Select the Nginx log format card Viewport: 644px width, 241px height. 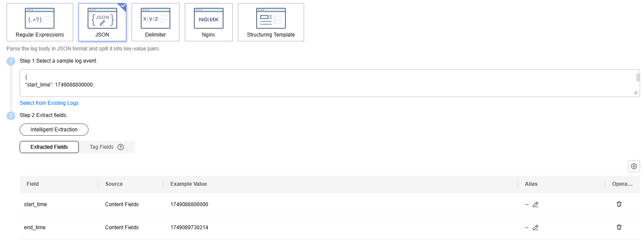point(208,22)
